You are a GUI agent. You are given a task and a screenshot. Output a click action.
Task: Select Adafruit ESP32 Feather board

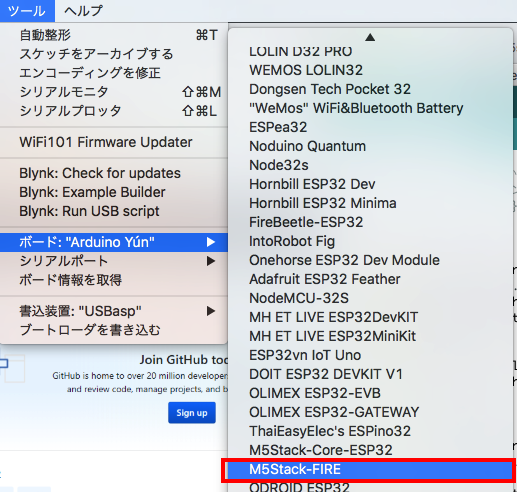370,279
